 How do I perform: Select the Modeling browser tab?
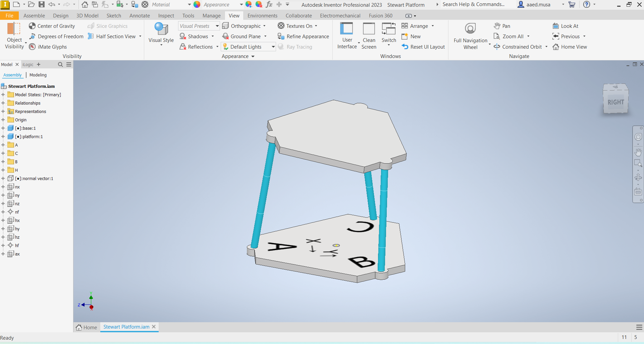click(38, 75)
